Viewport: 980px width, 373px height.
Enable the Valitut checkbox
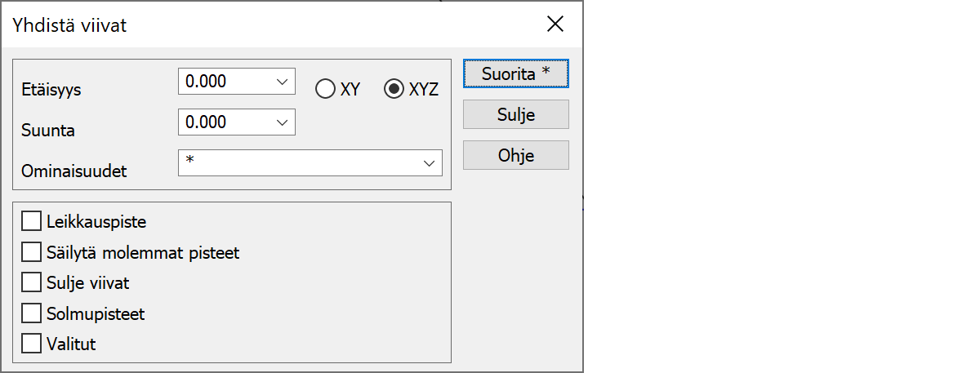click(32, 344)
